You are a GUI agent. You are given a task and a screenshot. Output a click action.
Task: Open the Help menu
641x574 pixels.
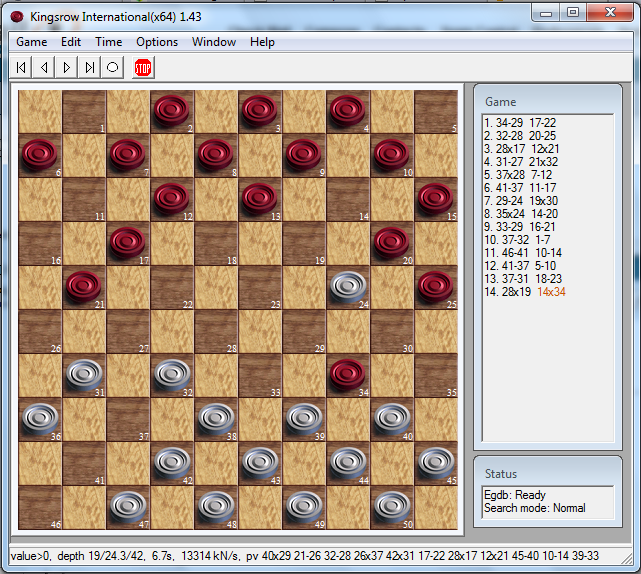(x=262, y=42)
